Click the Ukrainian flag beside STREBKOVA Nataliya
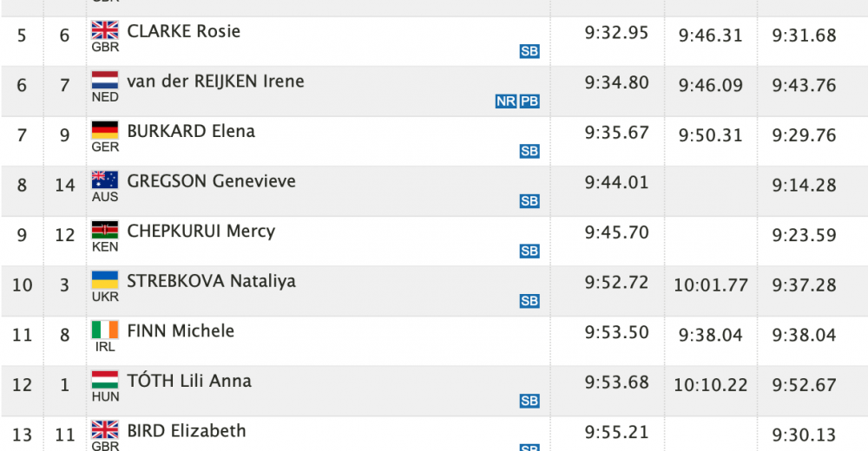 [x=105, y=280]
